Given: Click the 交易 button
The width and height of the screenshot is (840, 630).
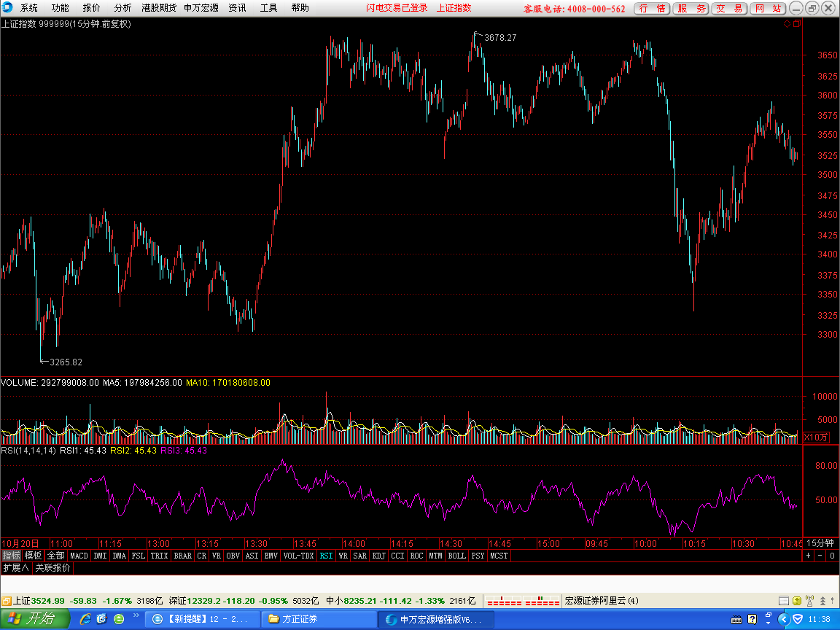Looking at the screenshot, I should (x=729, y=9).
